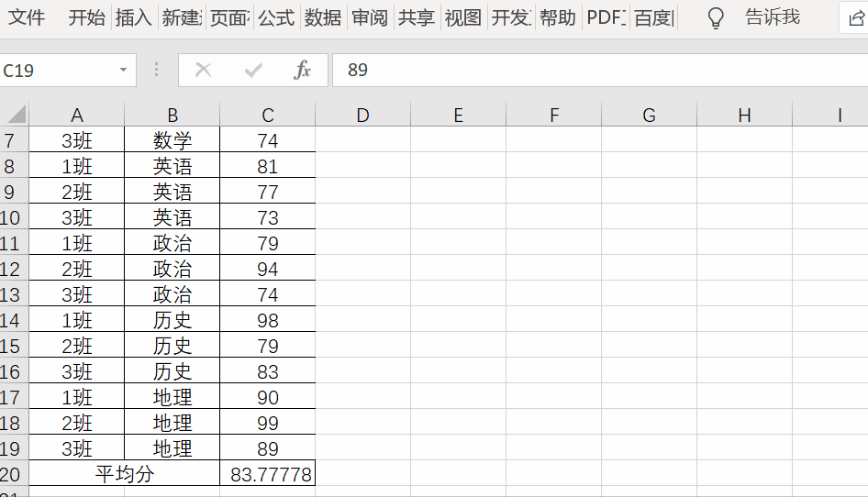Open the 百度 tab

point(654,17)
